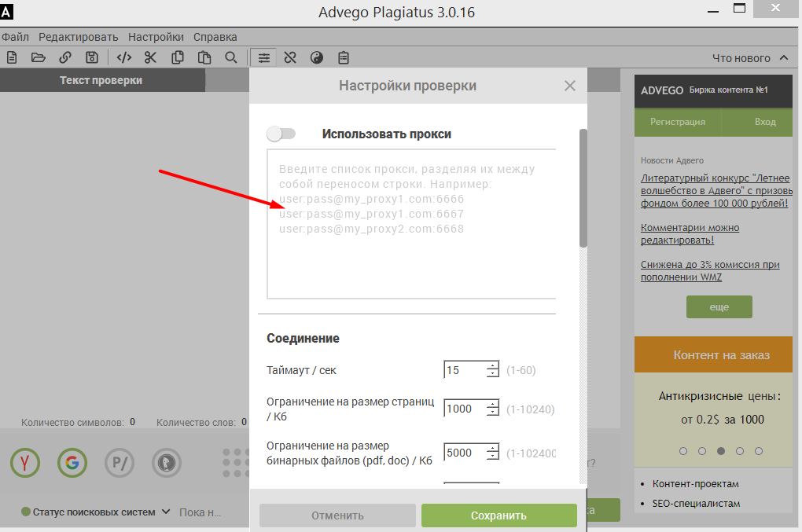Open Литературный конкурс news link
The width and height of the screenshot is (802, 532).
click(x=716, y=191)
